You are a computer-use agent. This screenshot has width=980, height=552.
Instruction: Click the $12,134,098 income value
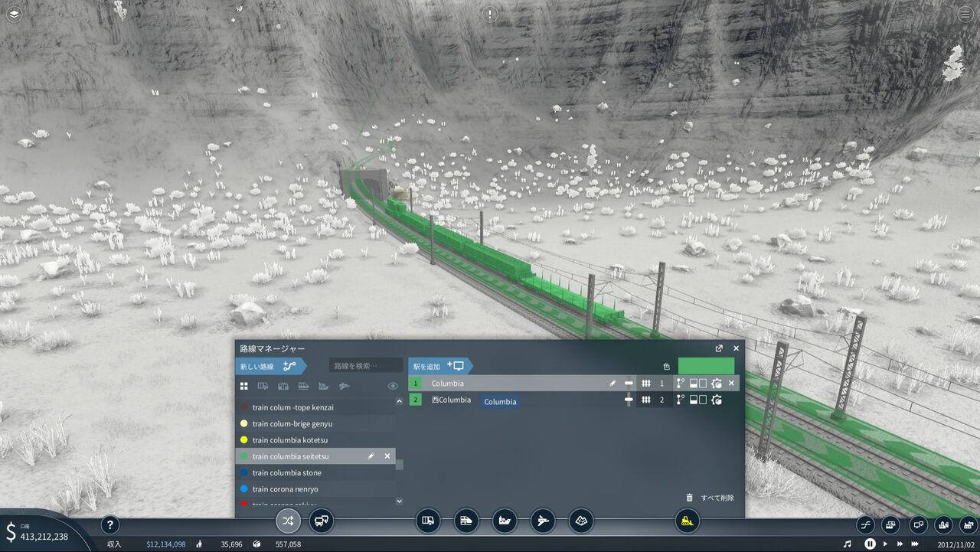tap(166, 544)
